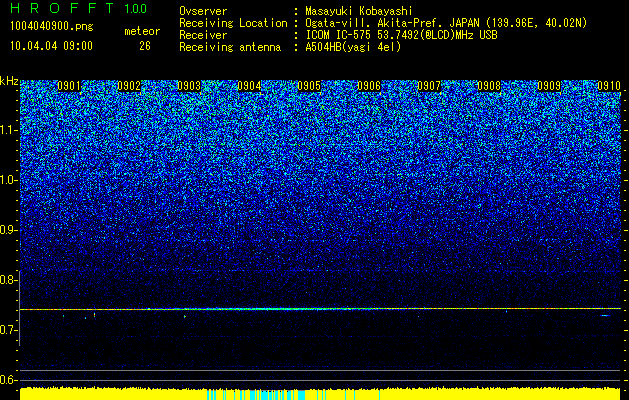Image resolution: width=629 pixels, height=400 pixels.
Task: Click the 1.0 frequency axis label
Action: 9,180
